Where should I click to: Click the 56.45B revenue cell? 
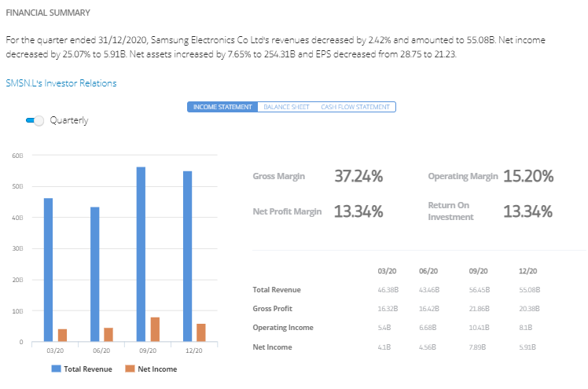(x=480, y=290)
